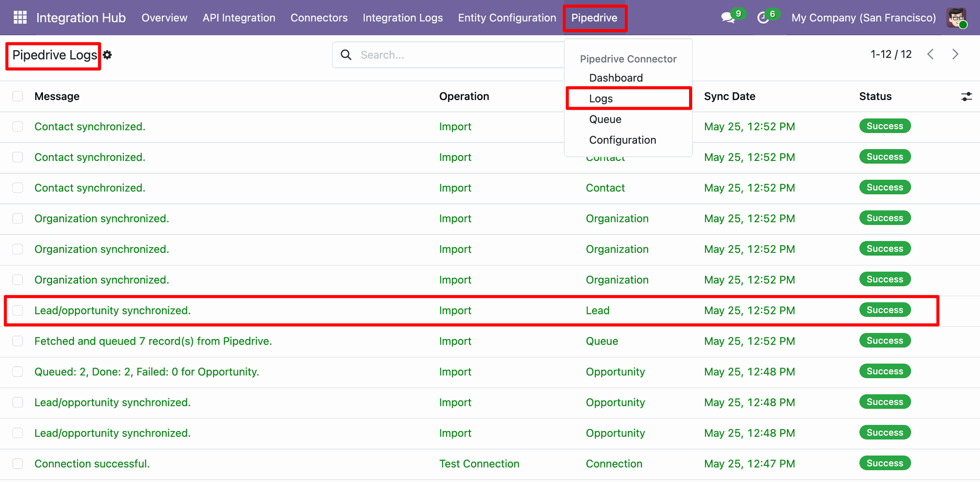Open the Queued: 2, Done: 2, Failed: 0 log
The image size is (980, 482).
tap(146, 372)
